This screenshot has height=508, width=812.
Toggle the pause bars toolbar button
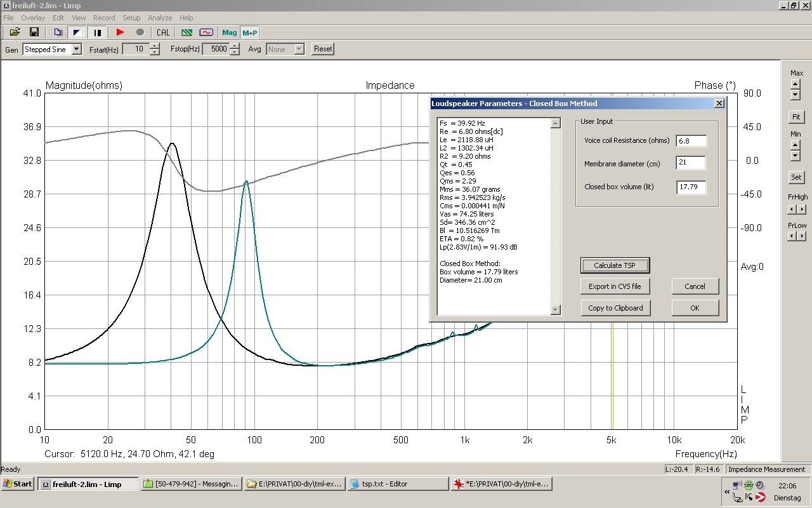click(x=98, y=32)
